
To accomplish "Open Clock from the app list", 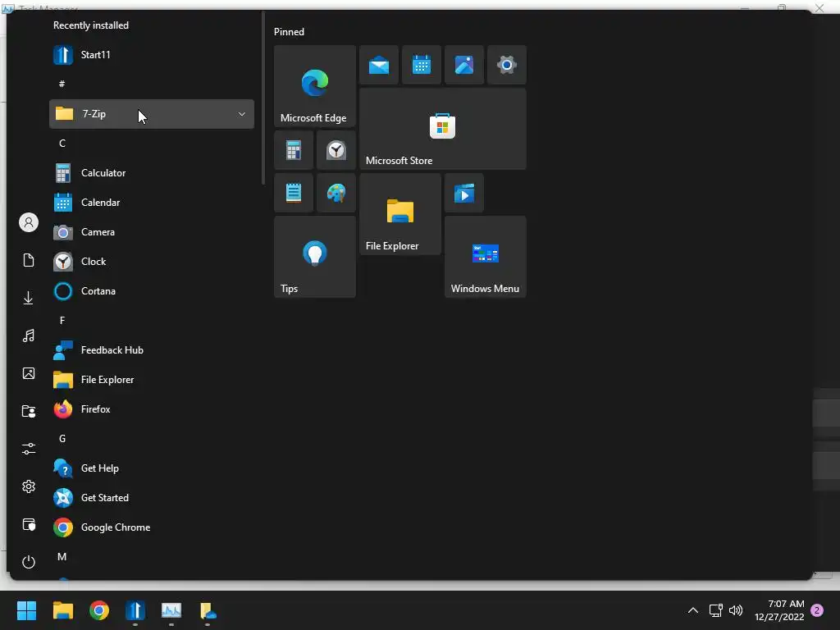I will 152,262.
